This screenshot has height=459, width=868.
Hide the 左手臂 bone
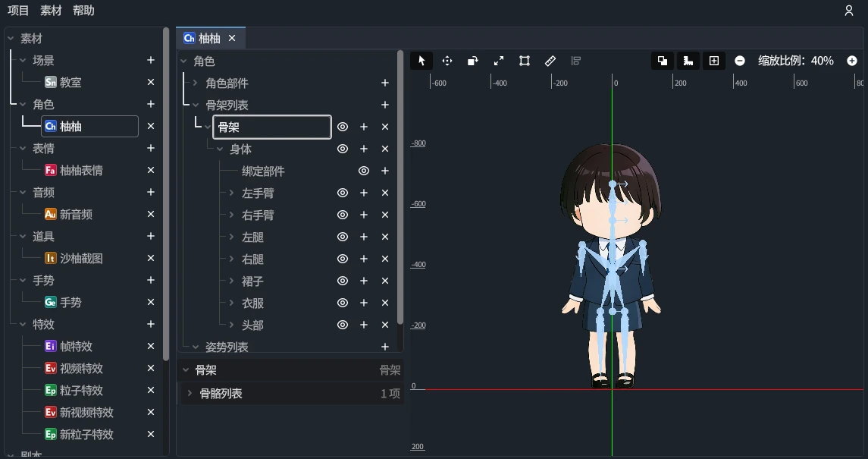343,193
